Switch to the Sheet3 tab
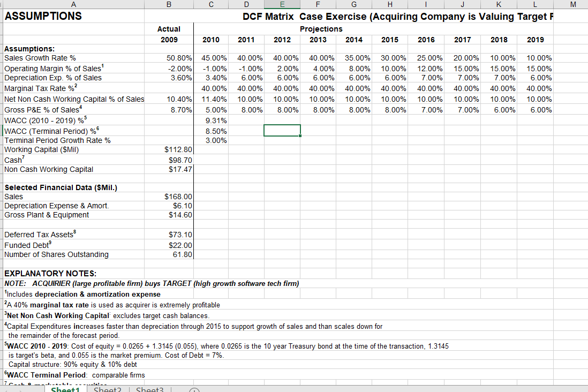 pos(149,389)
